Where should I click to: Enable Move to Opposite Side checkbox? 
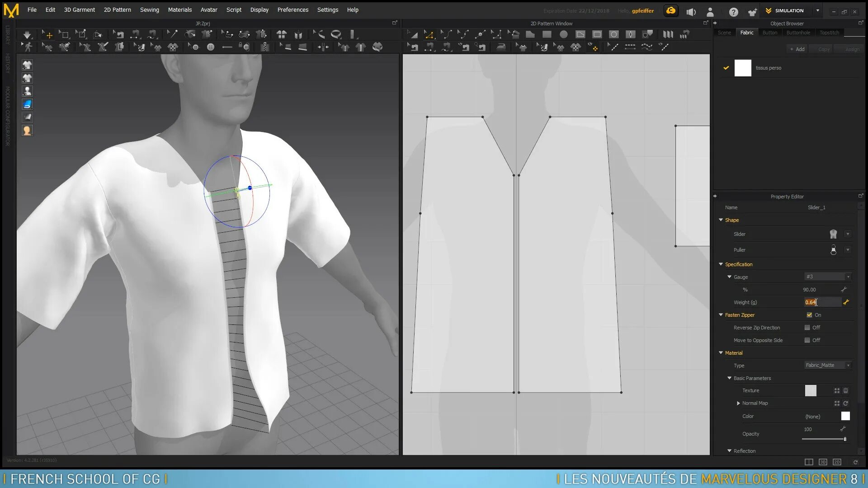click(x=807, y=340)
